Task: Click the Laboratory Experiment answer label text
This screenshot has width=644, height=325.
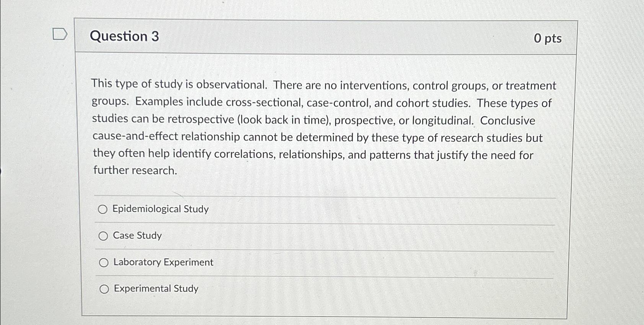Action: (x=163, y=263)
